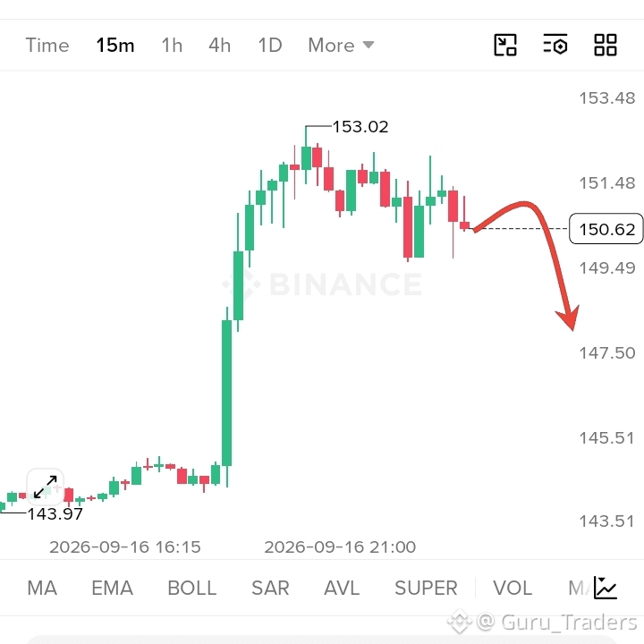The width and height of the screenshot is (644, 644).
Task: Select the Time line view
Action: [47, 46]
